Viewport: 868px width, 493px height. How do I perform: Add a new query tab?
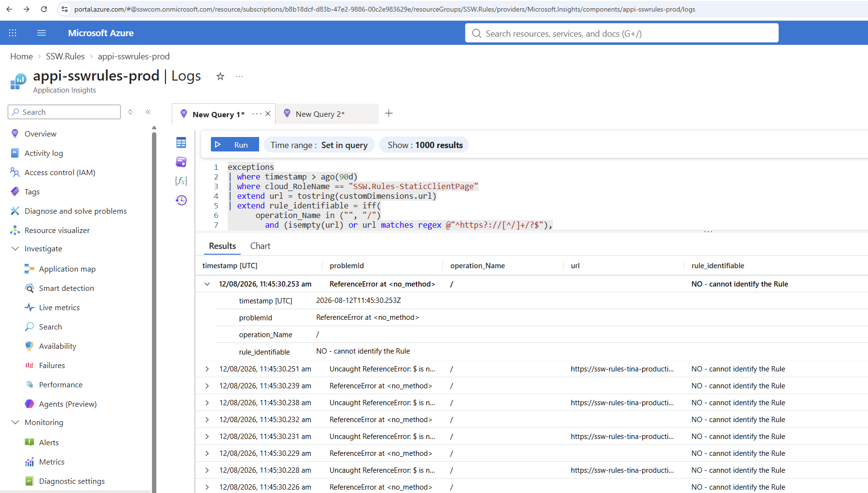click(x=389, y=113)
